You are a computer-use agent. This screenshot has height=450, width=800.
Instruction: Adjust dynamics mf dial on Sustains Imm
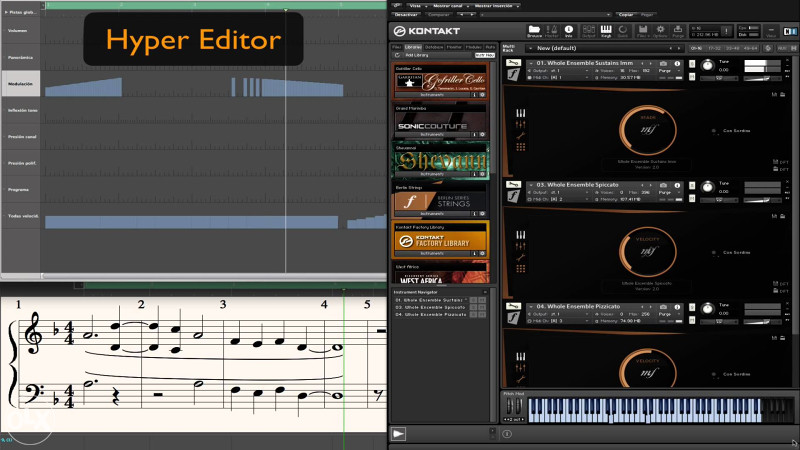click(648, 129)
